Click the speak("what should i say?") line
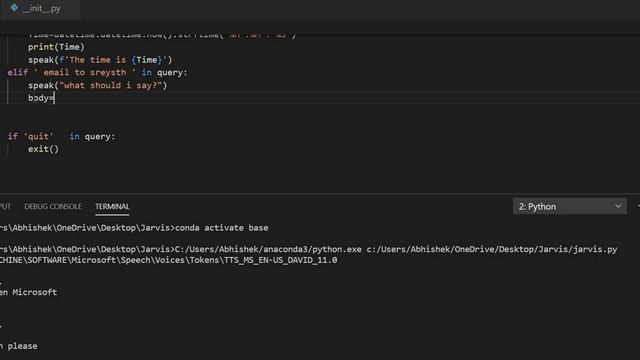This screenshot has width=640, height=360. pyautogui.click(x=98, y=85)
